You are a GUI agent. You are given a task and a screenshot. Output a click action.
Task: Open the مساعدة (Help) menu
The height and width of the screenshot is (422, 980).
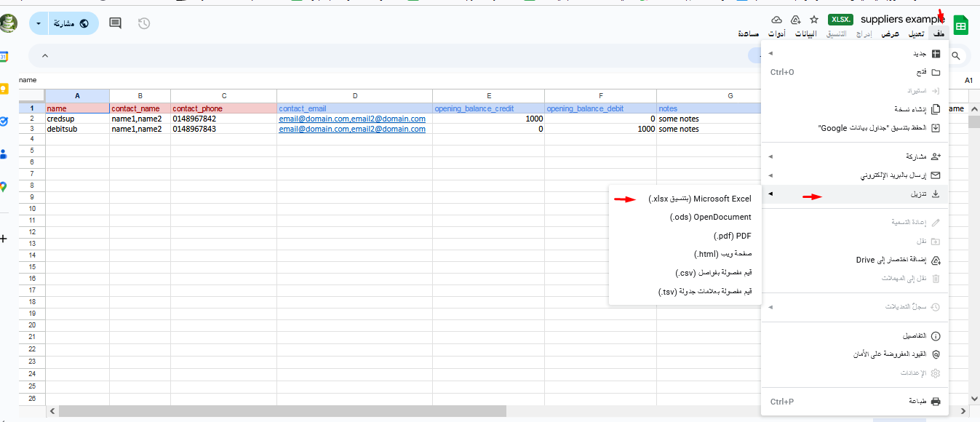point(749,33)
